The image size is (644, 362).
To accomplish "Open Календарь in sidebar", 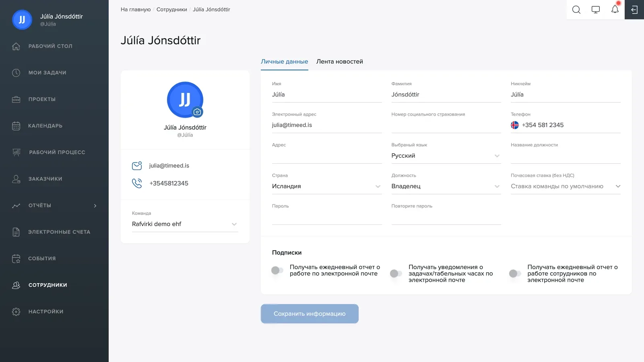I will tap(45, 126).
